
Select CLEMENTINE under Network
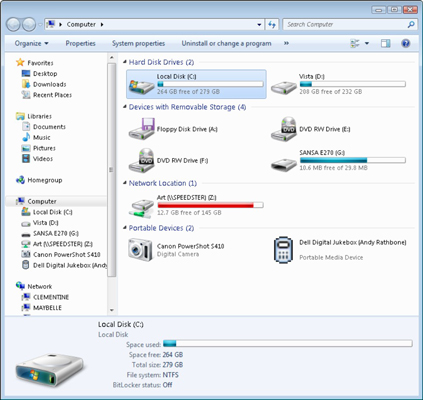click(x=51, y=297)
